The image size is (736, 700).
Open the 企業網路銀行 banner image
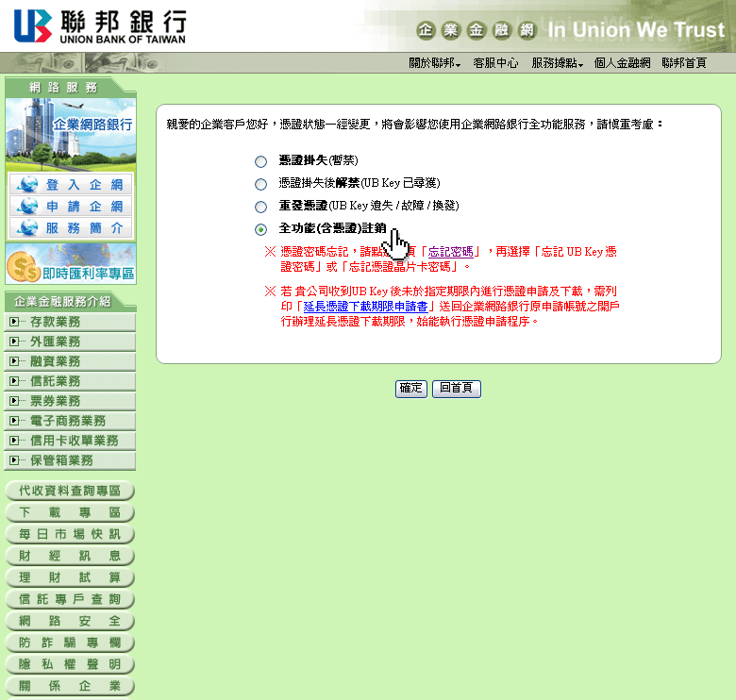(71, 135)
